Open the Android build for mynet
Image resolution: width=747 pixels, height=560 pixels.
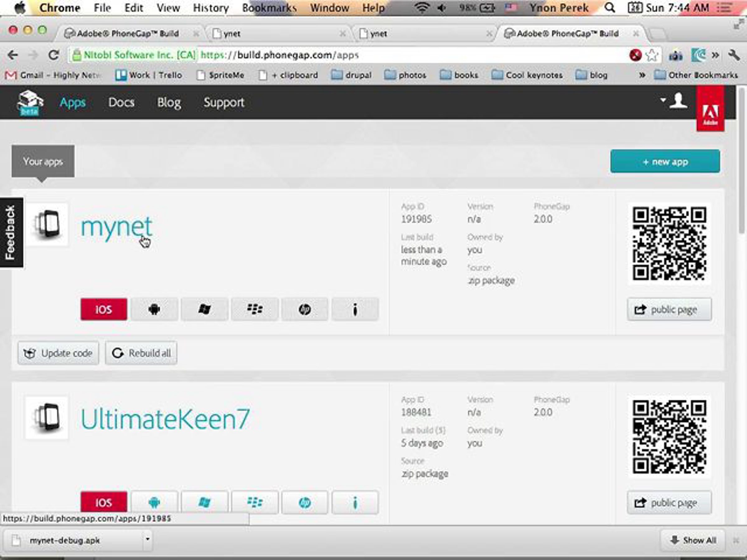[154, 309]
